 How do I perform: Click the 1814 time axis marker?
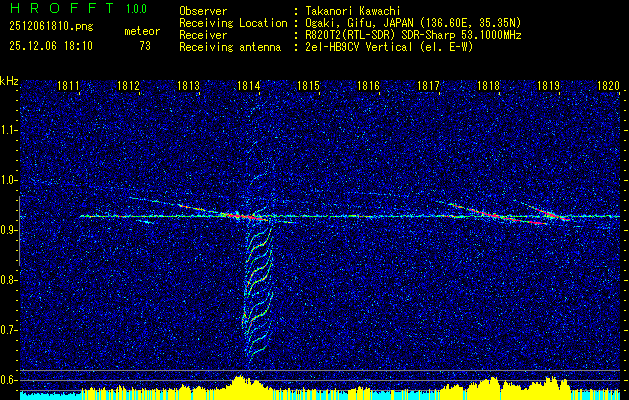pyautogui.click(x=249, y=87)
